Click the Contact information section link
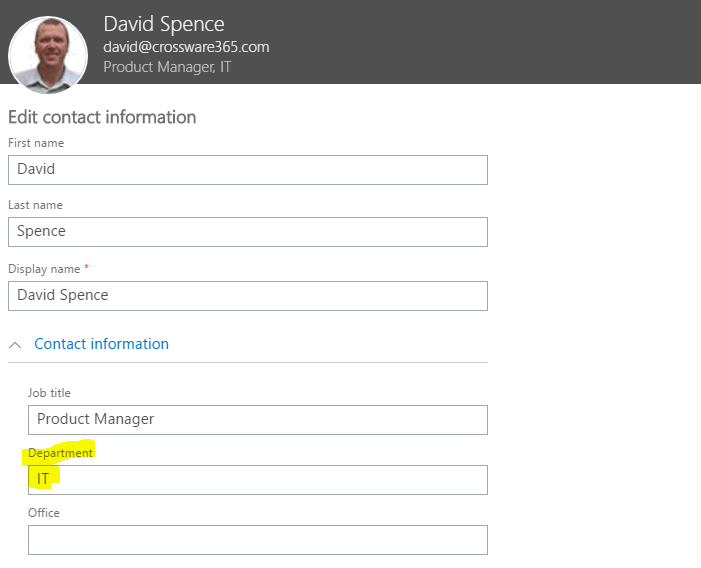701x568 pixels. tap(101, 344)
